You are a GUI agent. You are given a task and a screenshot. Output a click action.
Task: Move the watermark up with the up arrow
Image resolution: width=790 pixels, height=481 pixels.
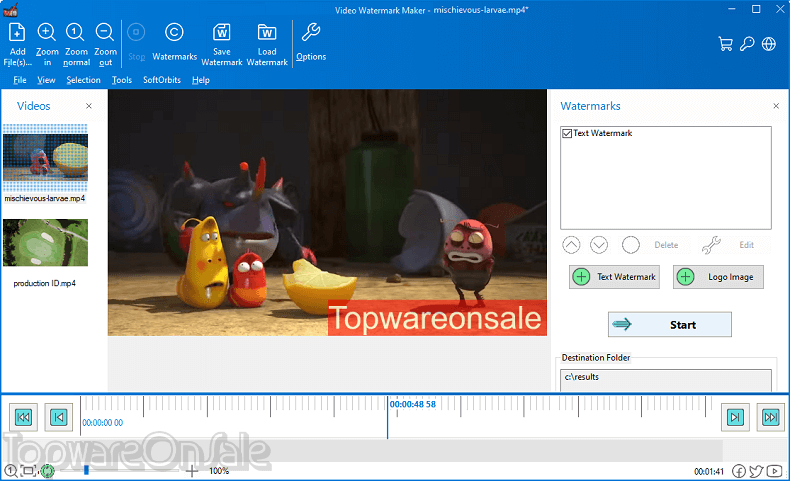[571, 245]
